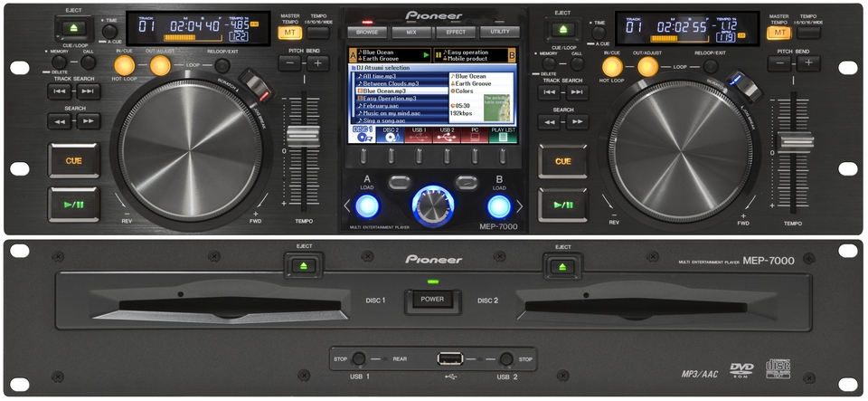Open the BROWSE tab

pyautogui.click(x=367, y=32)
